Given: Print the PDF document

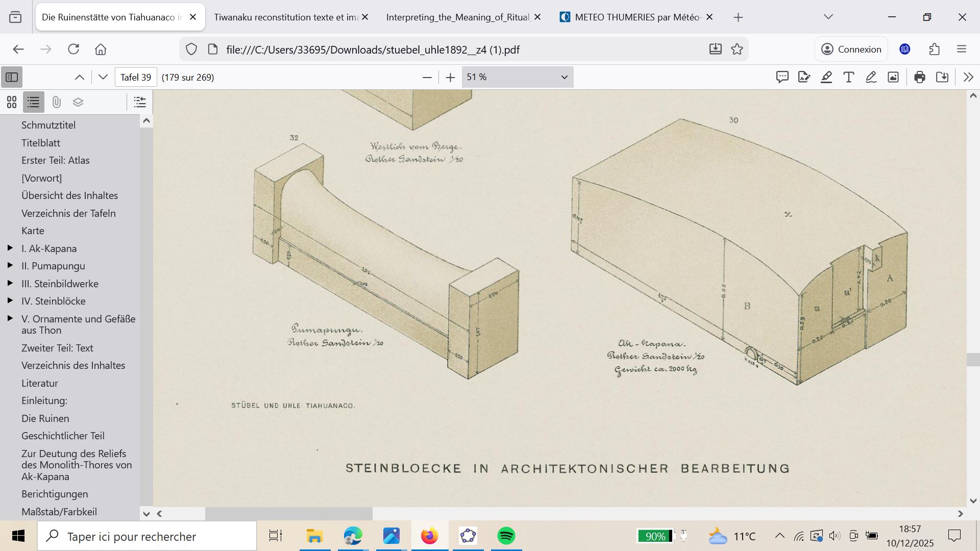Looking at the screenshot, I should (x=920, y=77).
